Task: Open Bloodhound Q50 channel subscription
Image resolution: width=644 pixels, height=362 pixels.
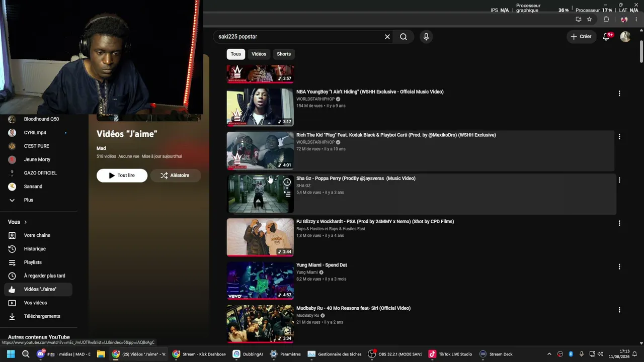Action: tap(38, 119)
